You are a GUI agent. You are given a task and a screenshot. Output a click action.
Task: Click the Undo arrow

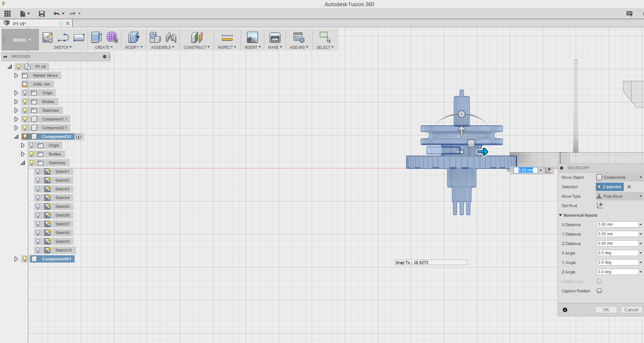click(56, 14)
